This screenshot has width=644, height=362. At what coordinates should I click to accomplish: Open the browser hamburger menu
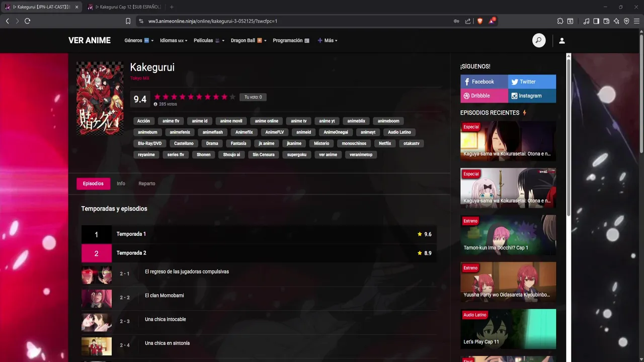(x=636, y=21)
